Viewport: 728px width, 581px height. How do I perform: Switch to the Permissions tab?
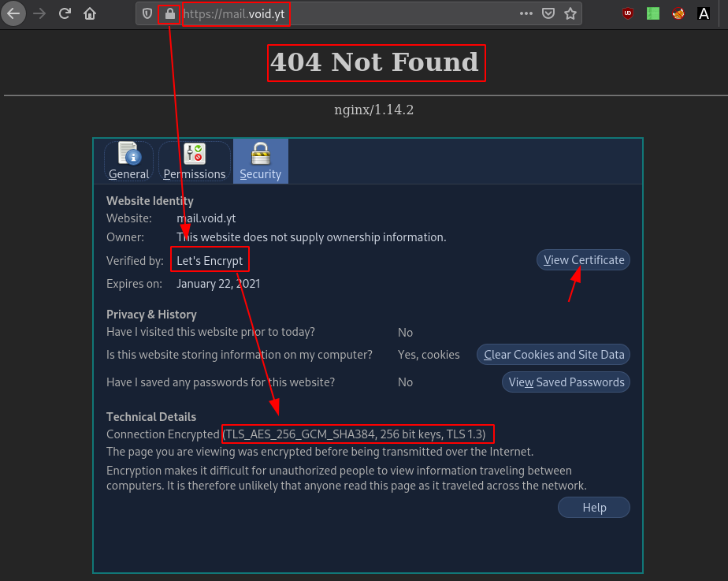click(x=195, y=162)
